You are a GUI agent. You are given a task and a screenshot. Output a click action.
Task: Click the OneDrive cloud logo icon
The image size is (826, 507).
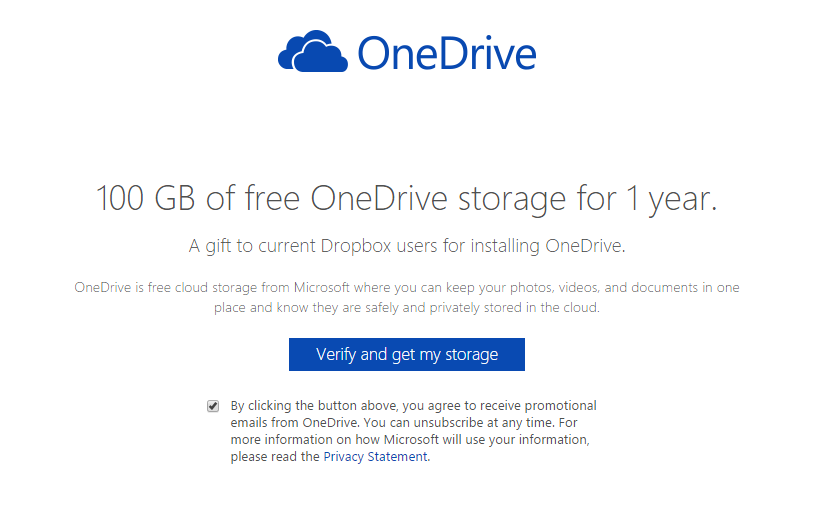point(313,52)
